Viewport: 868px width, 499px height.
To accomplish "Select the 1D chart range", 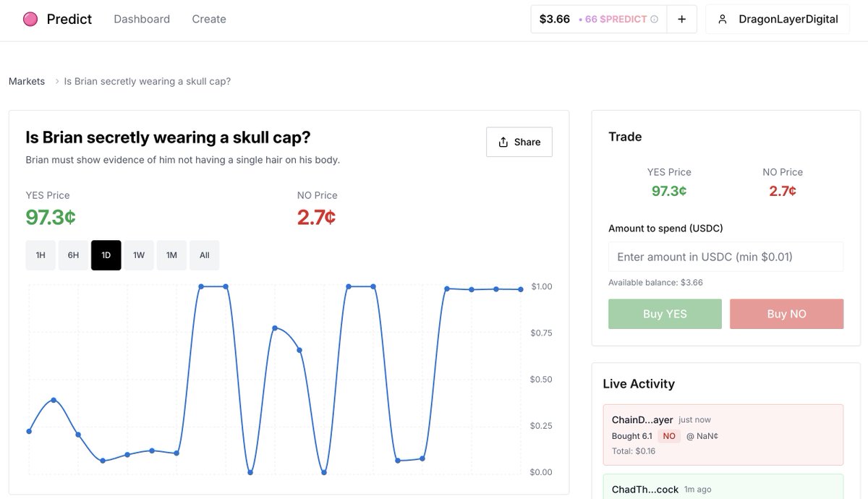I will 106,255.
